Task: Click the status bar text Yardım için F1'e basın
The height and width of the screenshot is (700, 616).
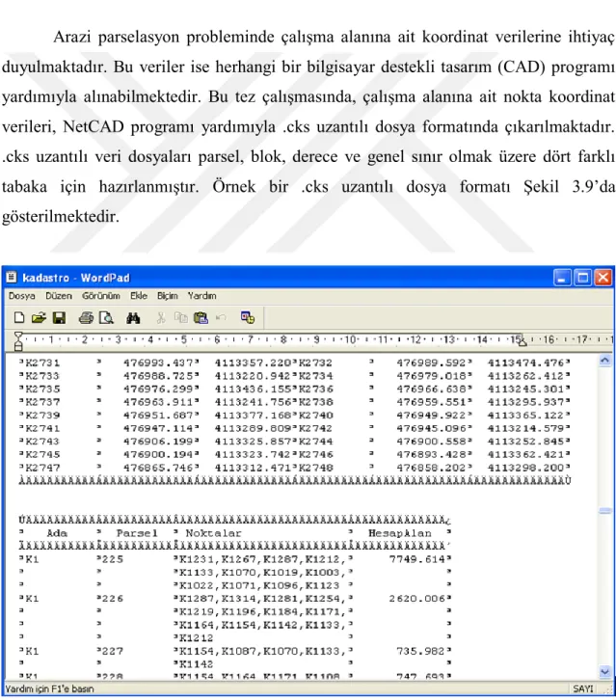Action: (49, 688)
